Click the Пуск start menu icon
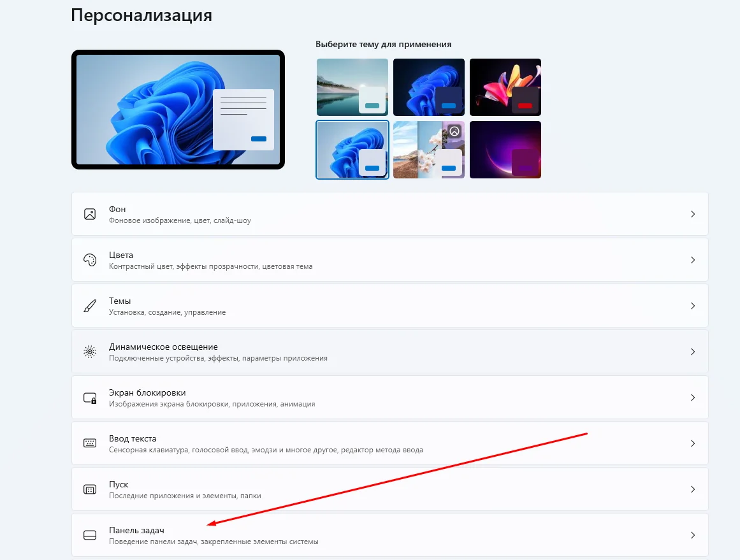 tap(90, 489)
